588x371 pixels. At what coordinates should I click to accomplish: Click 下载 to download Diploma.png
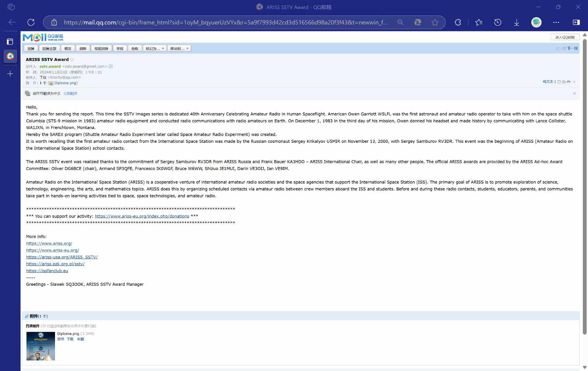point(70,339)
